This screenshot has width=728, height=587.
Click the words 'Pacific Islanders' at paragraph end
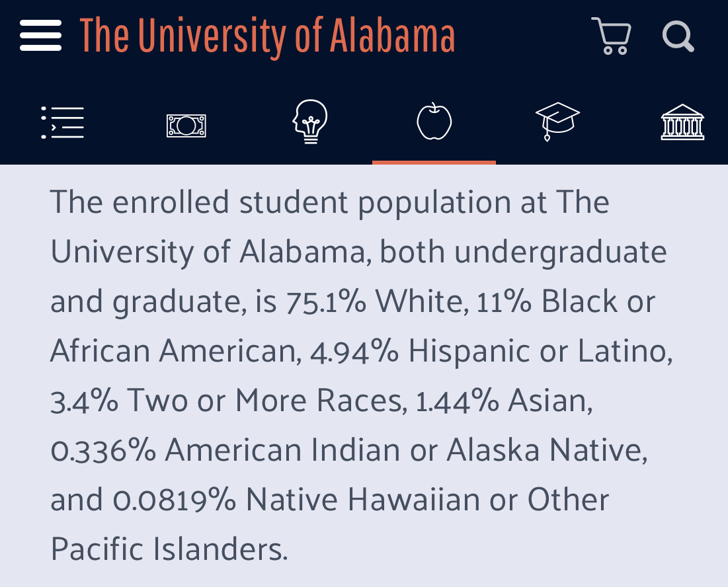166,550
